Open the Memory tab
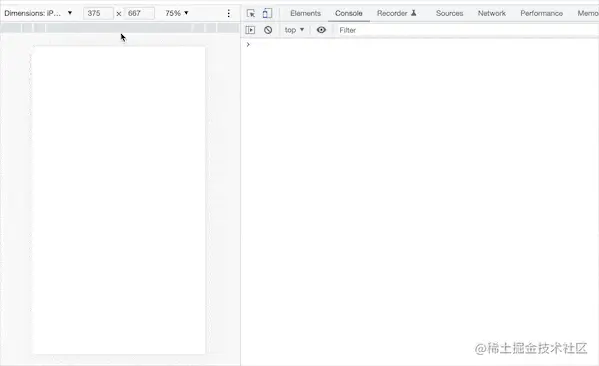This screenshot has width=599, height=366. (588, 13)
